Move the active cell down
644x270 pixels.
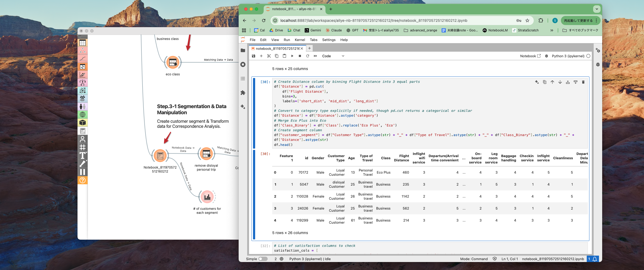click(560, 82)
